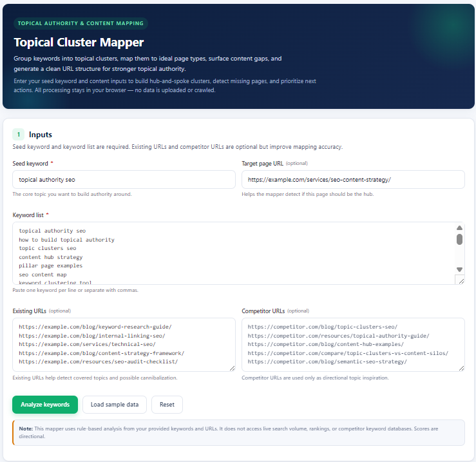The width and height of the screenshot is (476, 462).
Task: Click the 'seo content map' keyword line
Action: click(x=43, y=274)
